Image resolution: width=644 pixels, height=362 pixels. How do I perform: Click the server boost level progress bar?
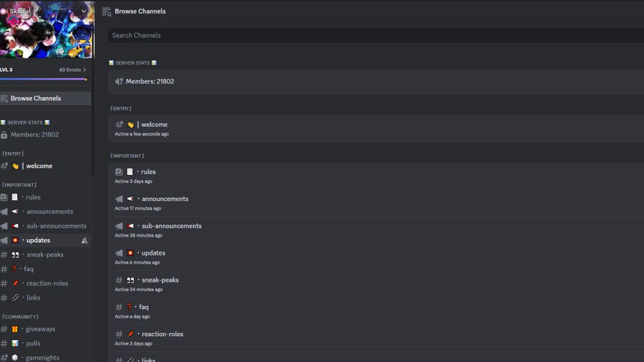[x=43, y=79]
